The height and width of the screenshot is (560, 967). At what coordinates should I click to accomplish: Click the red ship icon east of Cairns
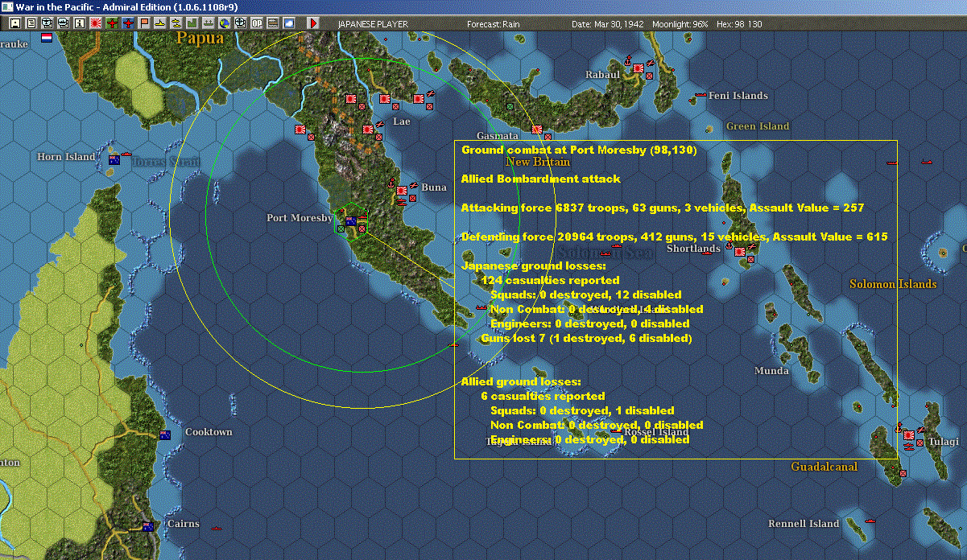[216, 529]
